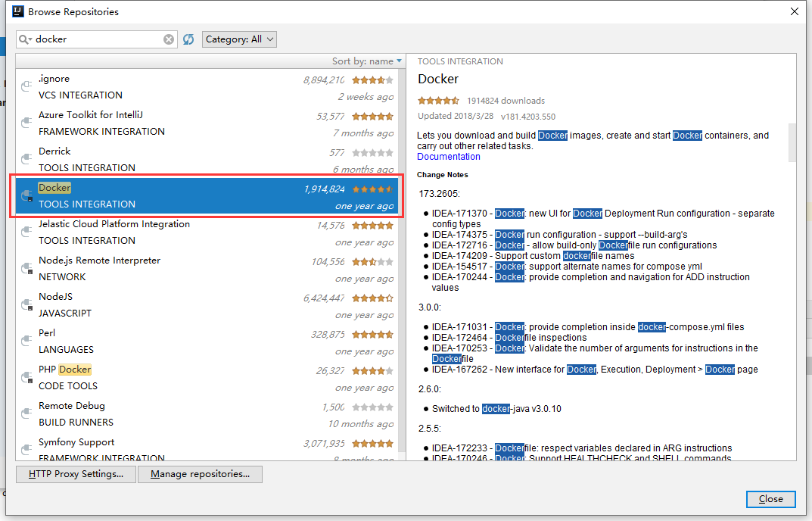The height and width of the screenshot is (521, 812).
Task: Click the plugin icon beside Jelastic Cloud Platform
Action: coord(26,232)
